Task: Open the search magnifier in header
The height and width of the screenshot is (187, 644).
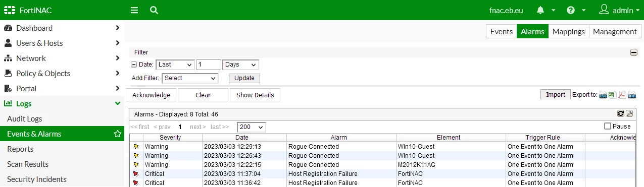Action: coord(154,10)
